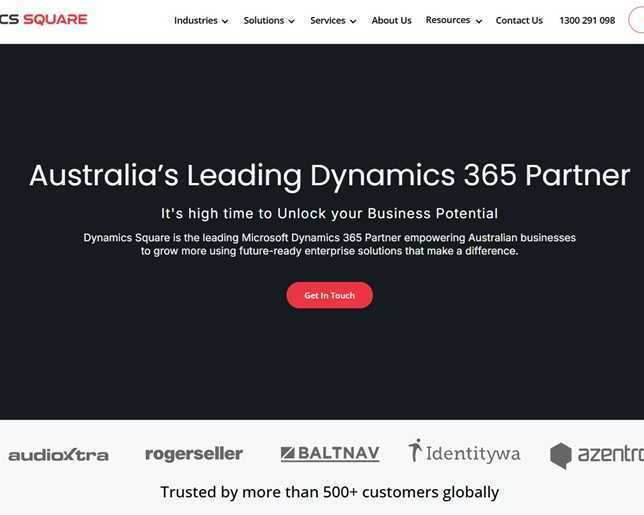
Task: Click the Identitywa customer logo
Action: (x=464, y=451)
